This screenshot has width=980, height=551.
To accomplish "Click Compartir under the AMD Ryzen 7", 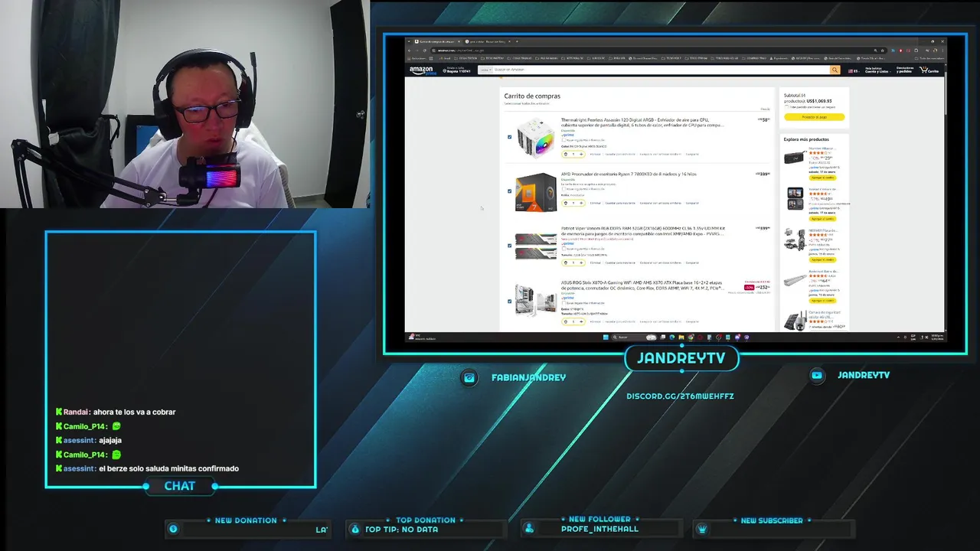I will pyautogui.click(x=692, y=203).
